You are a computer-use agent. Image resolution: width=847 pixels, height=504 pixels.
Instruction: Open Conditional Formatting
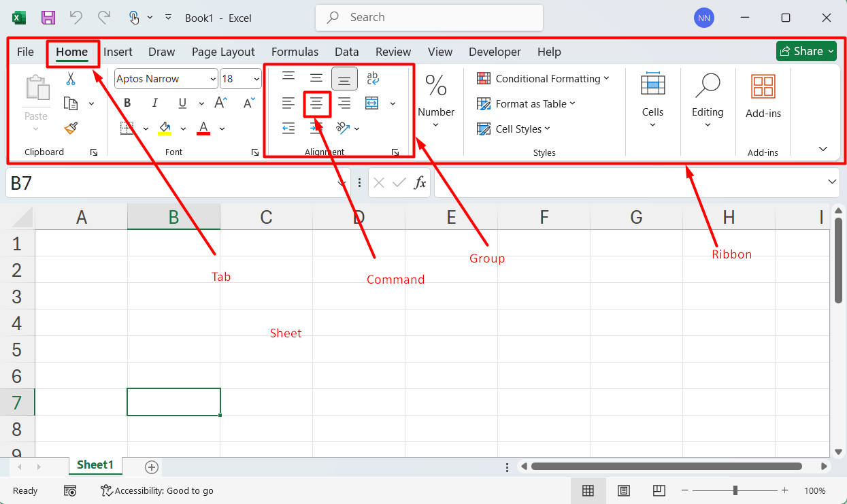(543, 78)
